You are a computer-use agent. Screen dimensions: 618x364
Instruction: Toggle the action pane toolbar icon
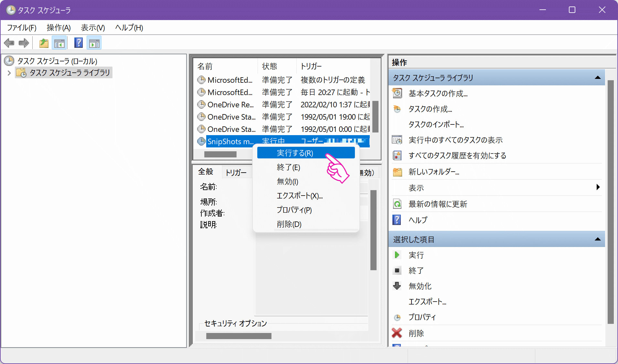pyautogui.click(x=94, y=43)
